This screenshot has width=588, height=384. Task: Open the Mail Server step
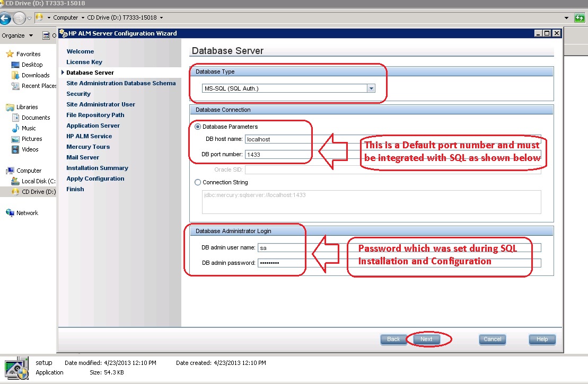pos(83,157)
